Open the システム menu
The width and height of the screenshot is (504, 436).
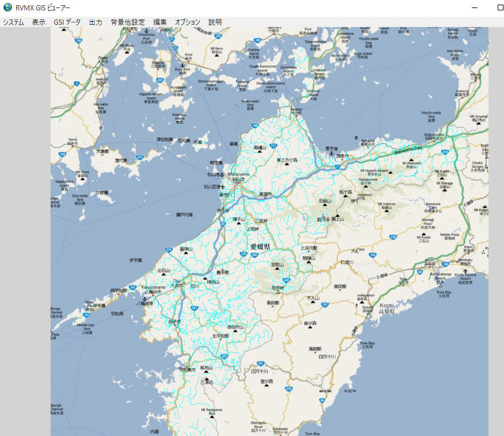(13, 22)
